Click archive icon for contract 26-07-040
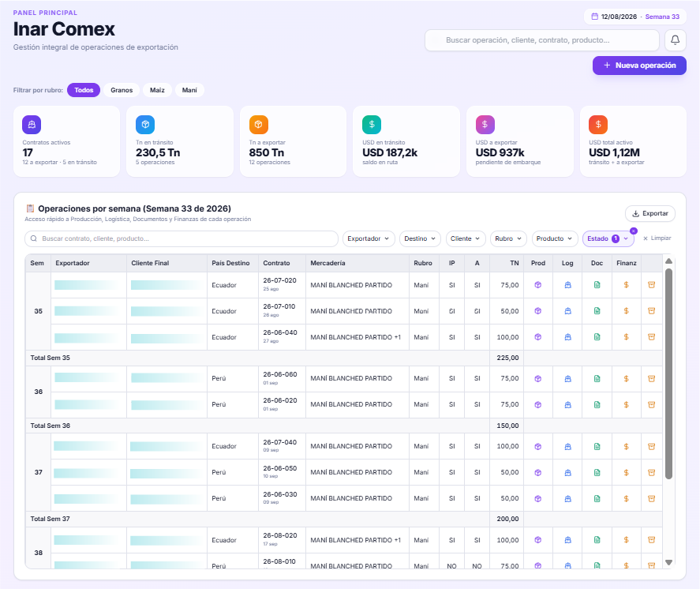This screenshot has width=700, height=589. point(652,447)
